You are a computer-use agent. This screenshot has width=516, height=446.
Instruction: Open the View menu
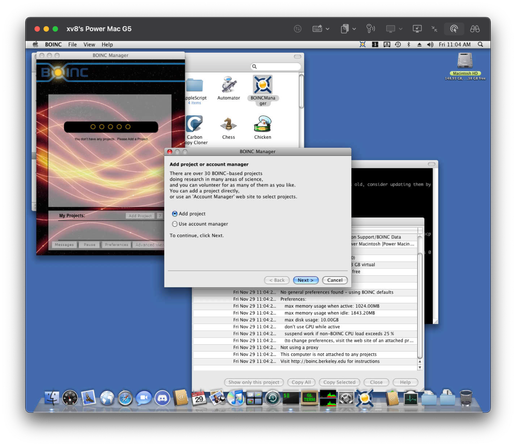[x=89, y=44]
